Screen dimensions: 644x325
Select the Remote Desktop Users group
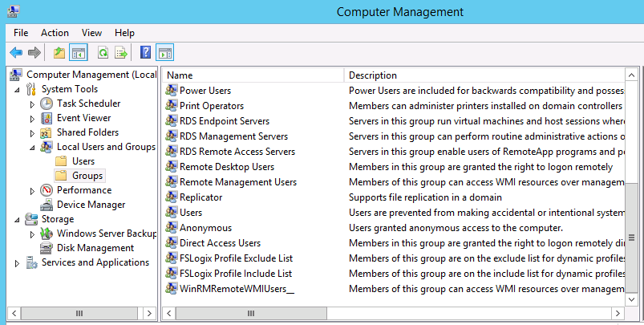(x=227, y=167)
